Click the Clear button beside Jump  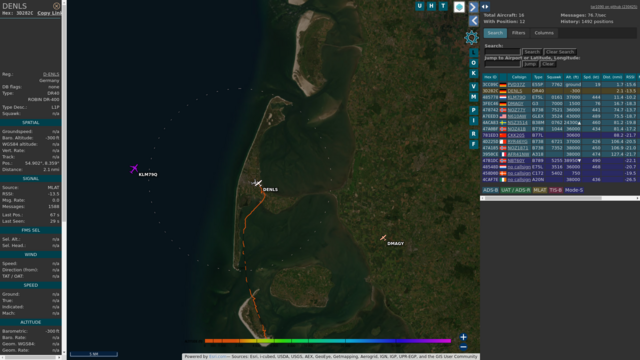pyautogui.click(x=548, y=64)
